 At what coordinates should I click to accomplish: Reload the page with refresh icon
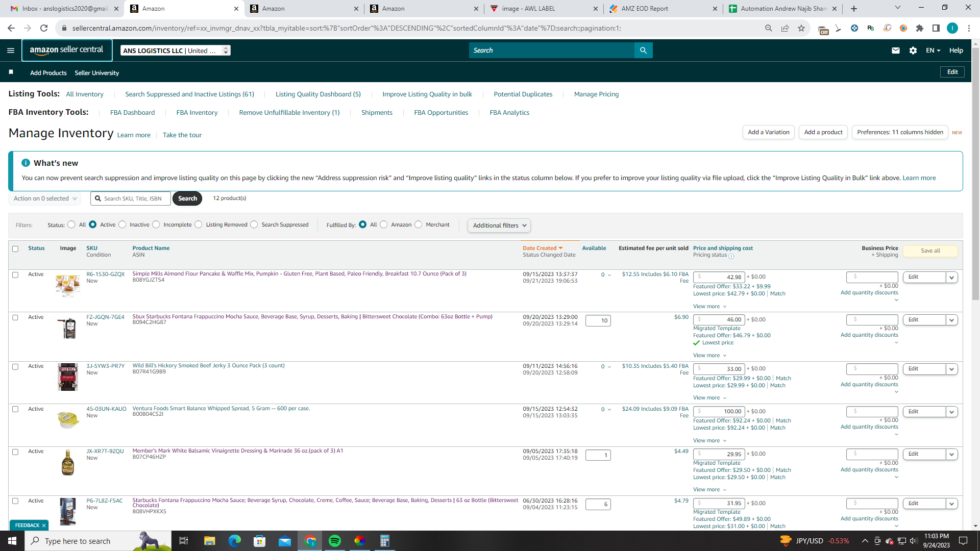pos(44,28)
